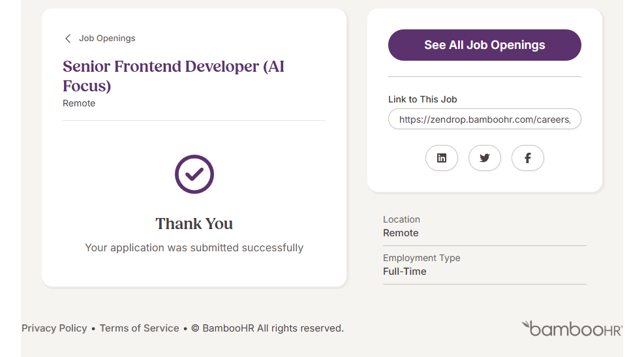Open the Privacy Policy link
644x357 pixels.
[54, 328]
